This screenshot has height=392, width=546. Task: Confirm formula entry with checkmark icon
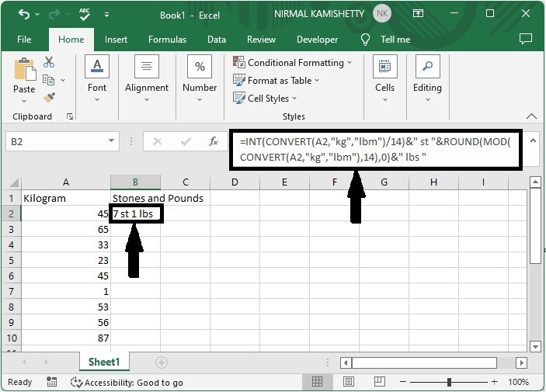[186, 141]
